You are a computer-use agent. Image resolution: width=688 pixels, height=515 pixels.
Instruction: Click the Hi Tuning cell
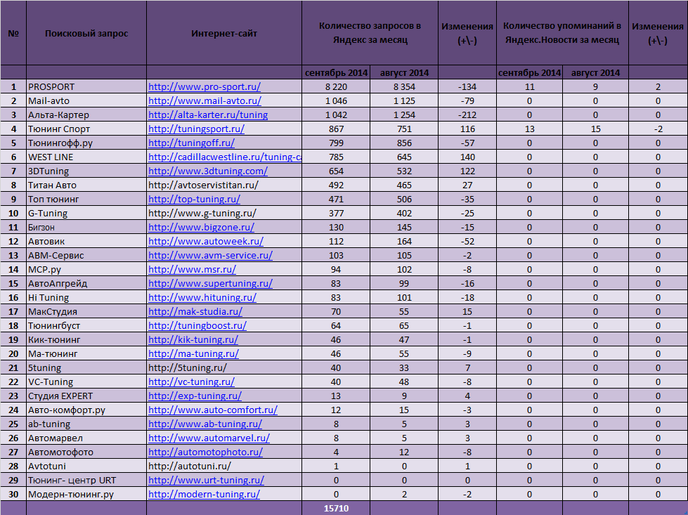86,297
